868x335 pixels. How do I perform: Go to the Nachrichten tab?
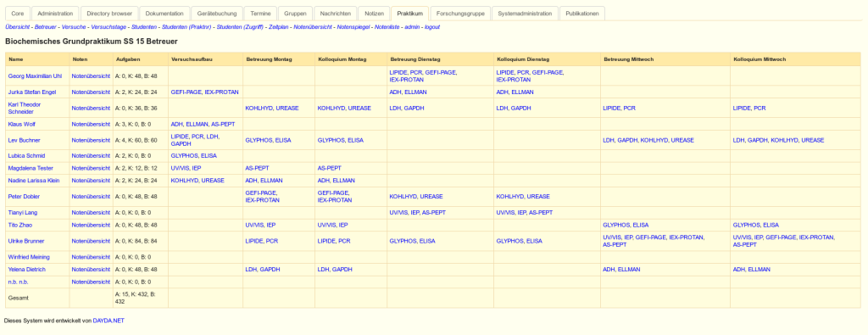click(335, 14)
